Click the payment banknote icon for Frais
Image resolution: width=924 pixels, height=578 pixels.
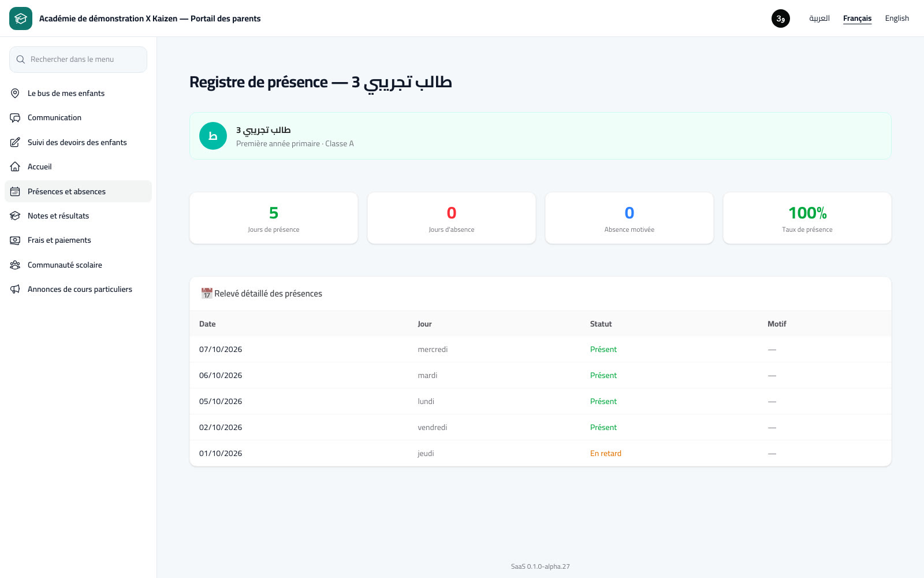coord(15,240)
